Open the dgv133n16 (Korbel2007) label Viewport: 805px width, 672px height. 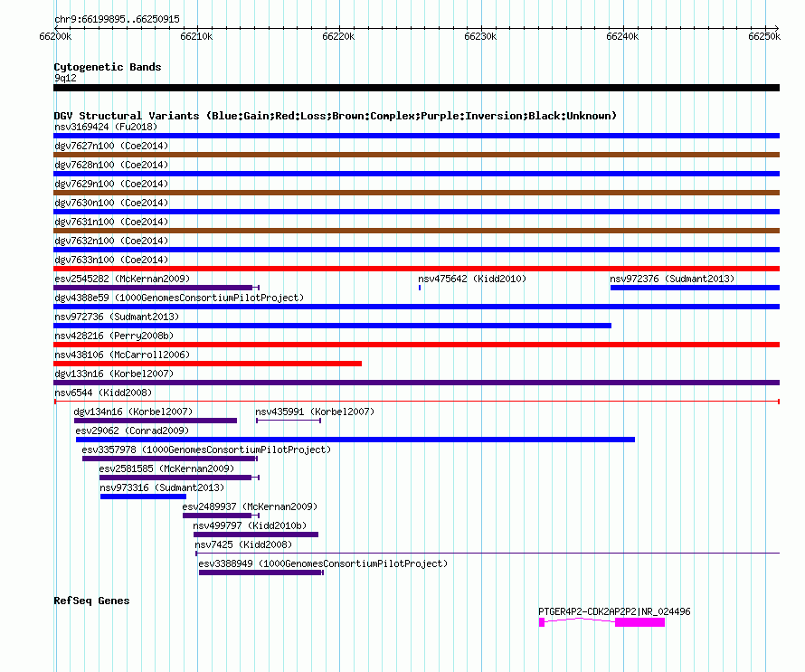click(114, 374)
